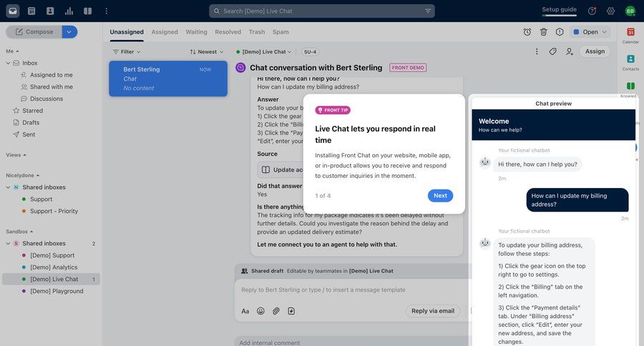Collapse the Inbox tree in sidebar

point(8,63)
